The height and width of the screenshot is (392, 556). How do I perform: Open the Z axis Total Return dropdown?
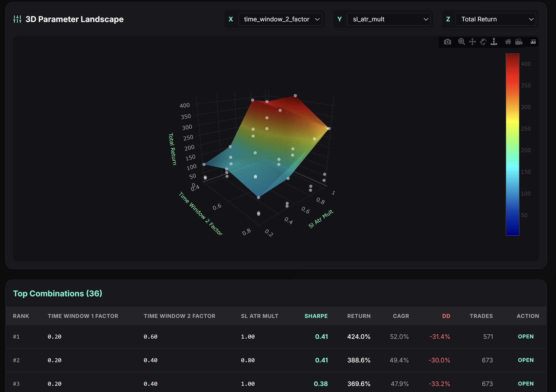[x=495, y=19]
